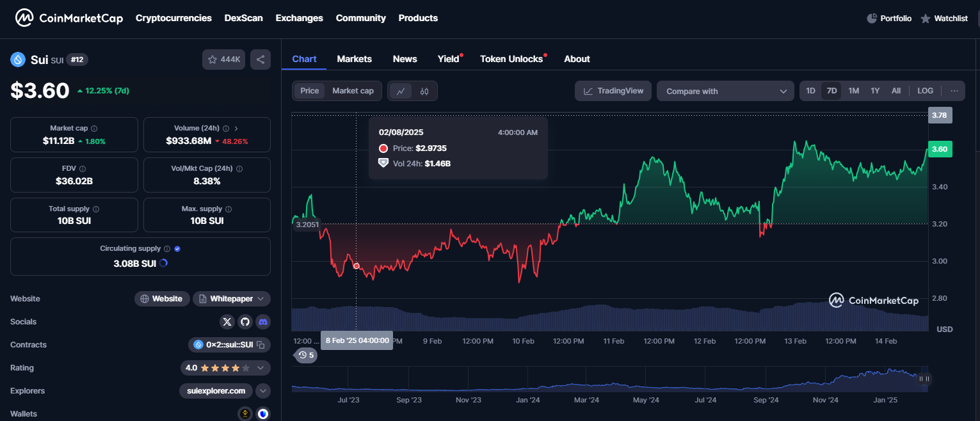Switch chart to candlestick view
The height and width of the screenshot is (421, 980).
pyautogui.click(x=423, y=91)
